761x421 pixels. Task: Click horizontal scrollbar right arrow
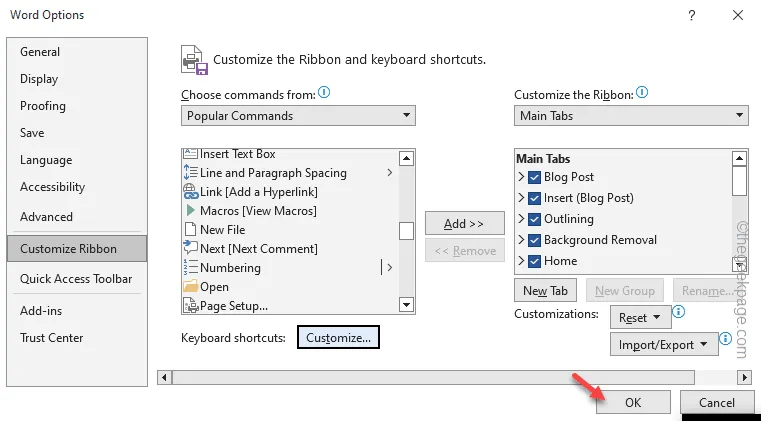pyautogui.click(x=744, y=377)
